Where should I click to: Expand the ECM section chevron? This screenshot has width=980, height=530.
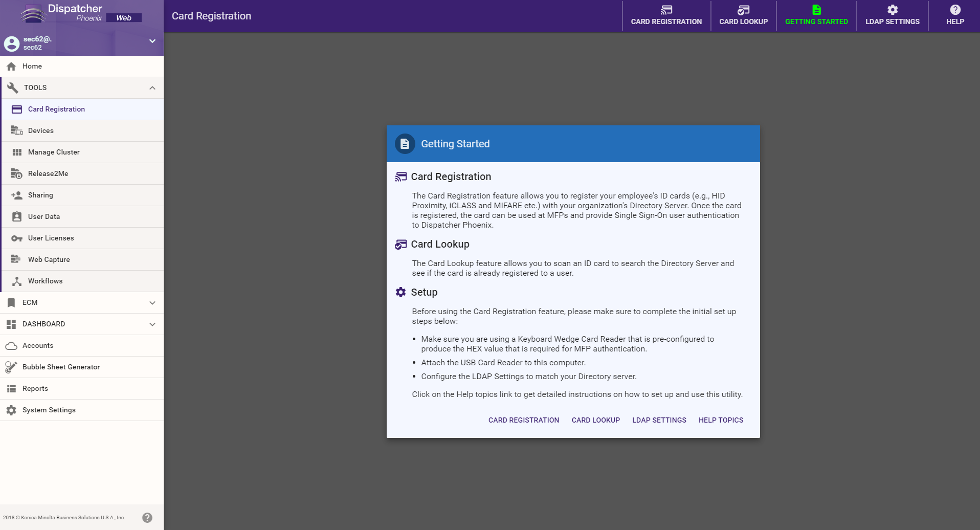(152, 303)
